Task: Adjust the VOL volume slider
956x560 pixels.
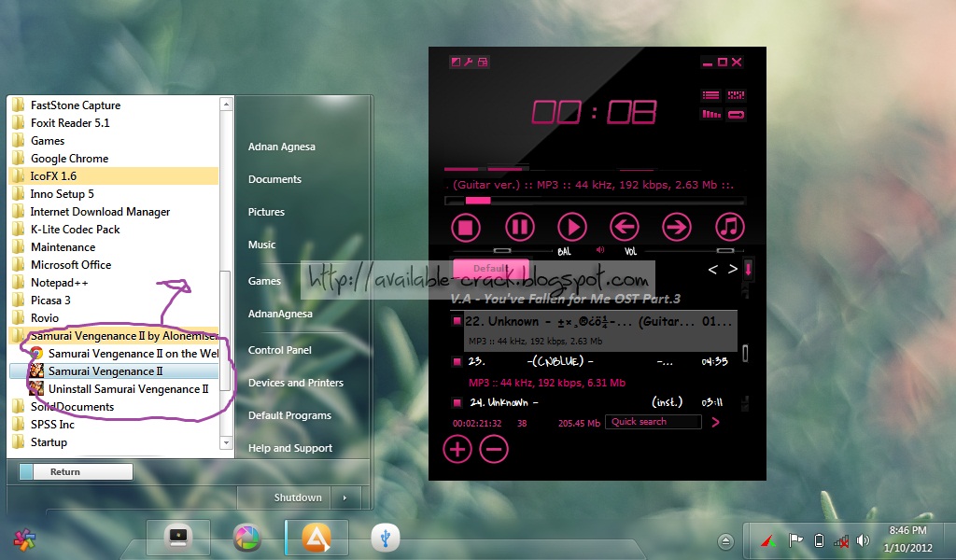Action: tap(724, 250)
